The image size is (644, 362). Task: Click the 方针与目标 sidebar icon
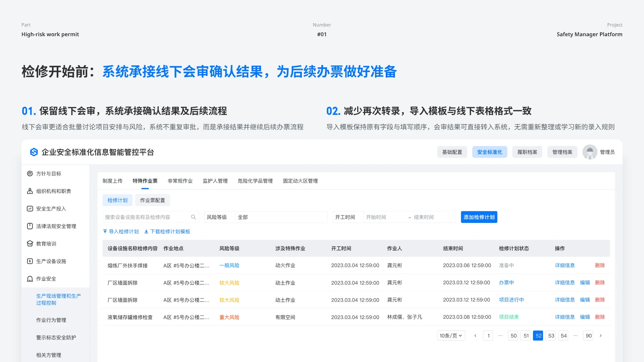click(30, 174)
